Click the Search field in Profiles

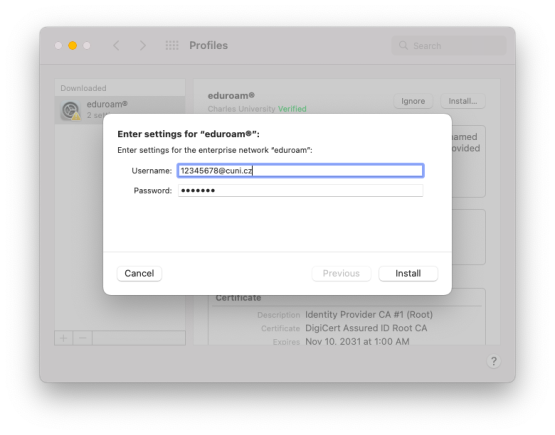pos(449,46)
